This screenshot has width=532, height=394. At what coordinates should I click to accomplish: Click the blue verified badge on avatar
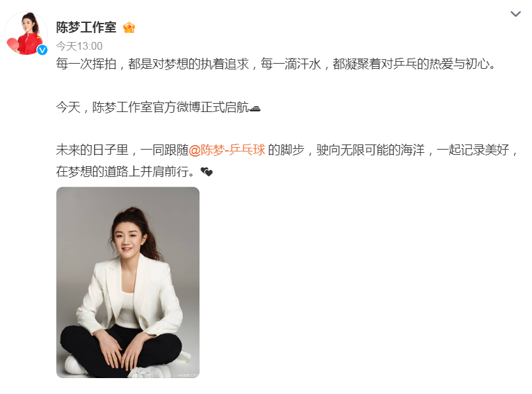pos(42,50)
